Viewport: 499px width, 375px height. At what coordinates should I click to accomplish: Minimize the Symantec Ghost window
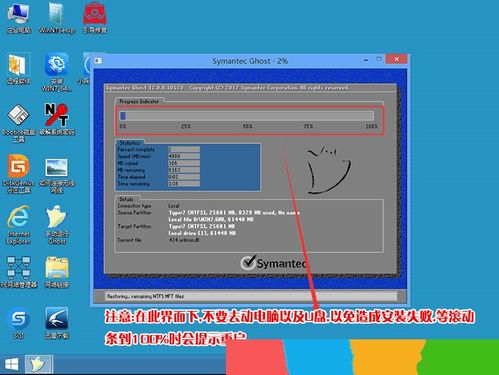coord(366,60)
